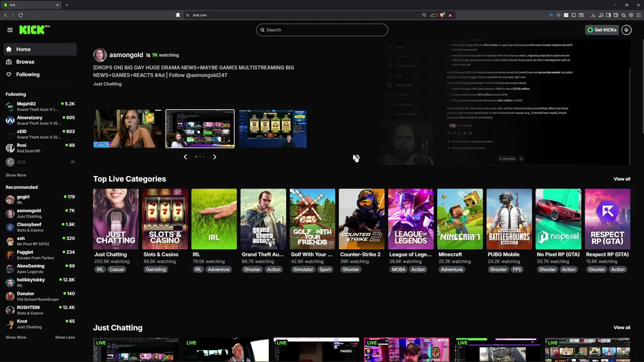This screenshot has height=362, width=644.
Task: Open Following in sidebar
Action: (40, 74)
